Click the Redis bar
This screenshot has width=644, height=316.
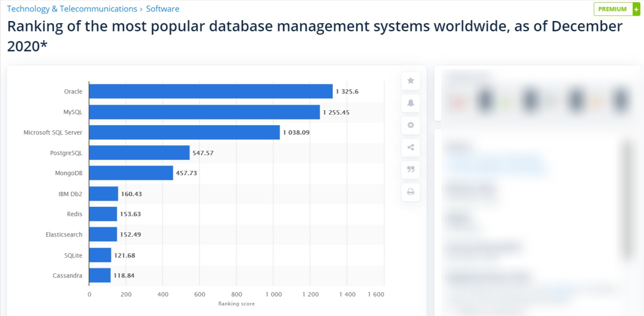[103, 214]
